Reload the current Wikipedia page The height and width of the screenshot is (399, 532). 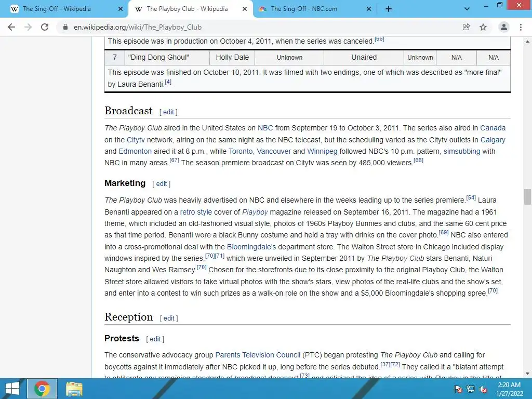[x=45, y=27]
